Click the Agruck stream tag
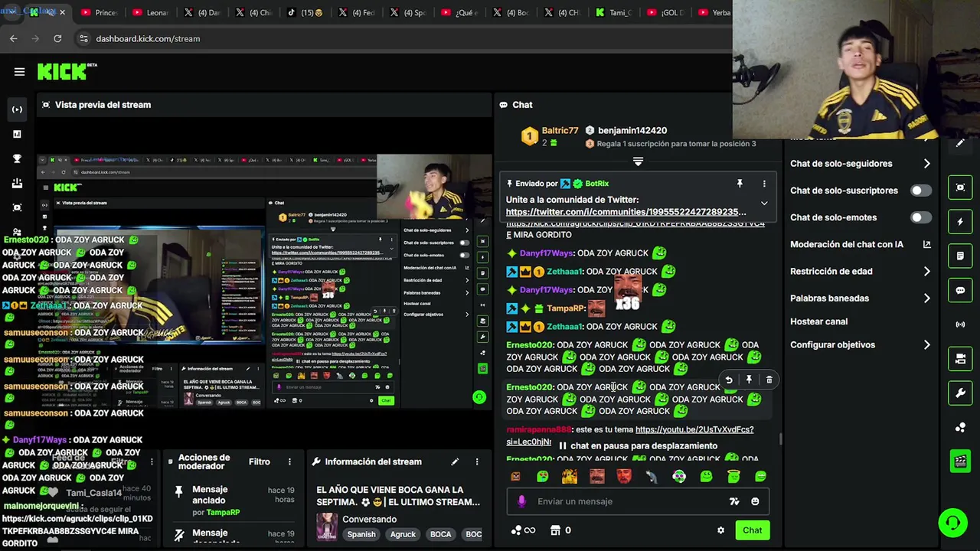 click(403, 534)
